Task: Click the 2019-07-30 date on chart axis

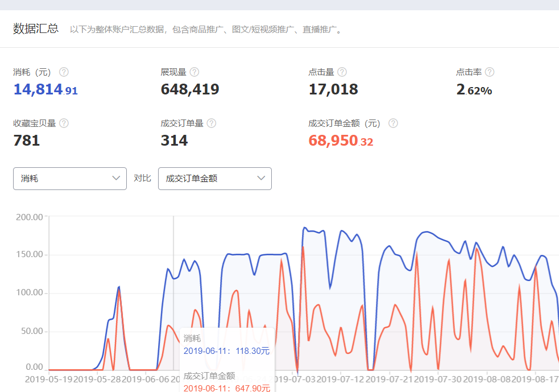Action: tap(440, 378)
